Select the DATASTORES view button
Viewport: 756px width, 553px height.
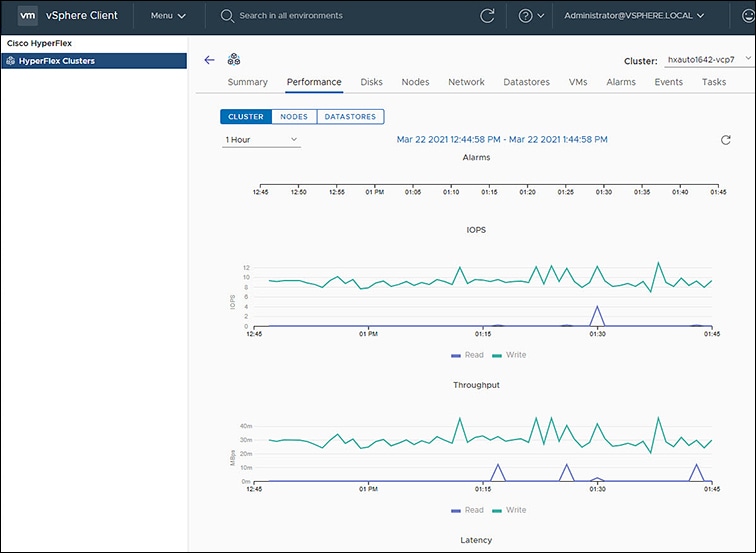click(351, 117)
